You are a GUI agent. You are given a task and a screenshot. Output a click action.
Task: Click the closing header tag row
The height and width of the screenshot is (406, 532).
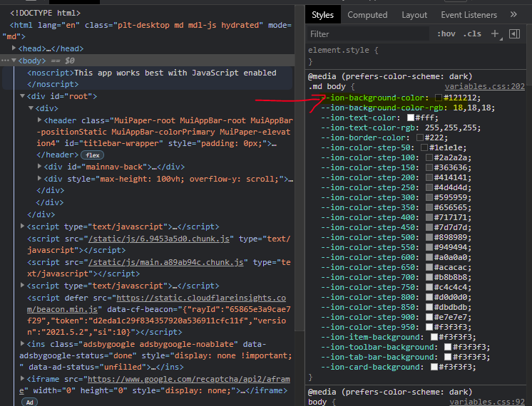coord(57,155)
